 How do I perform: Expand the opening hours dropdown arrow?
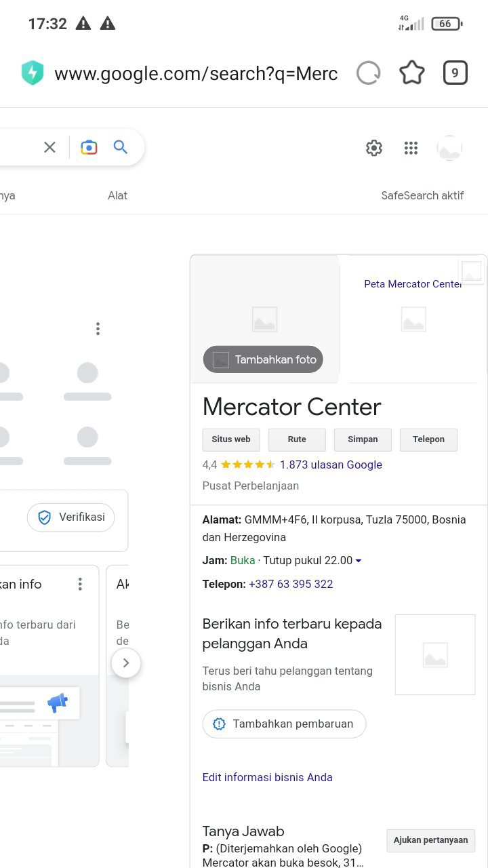pyautogui.click(x=359, y=561)
